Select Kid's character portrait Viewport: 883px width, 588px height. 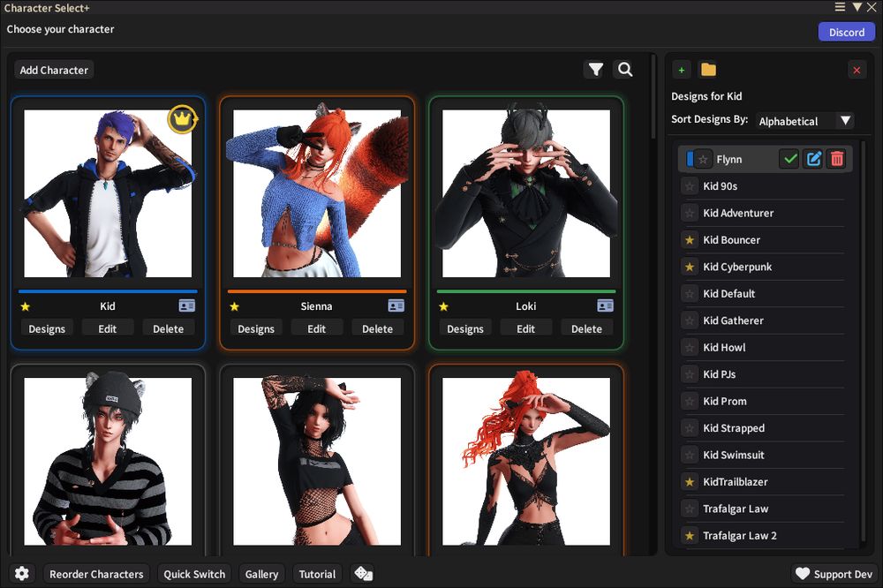[x=108, y=193]
